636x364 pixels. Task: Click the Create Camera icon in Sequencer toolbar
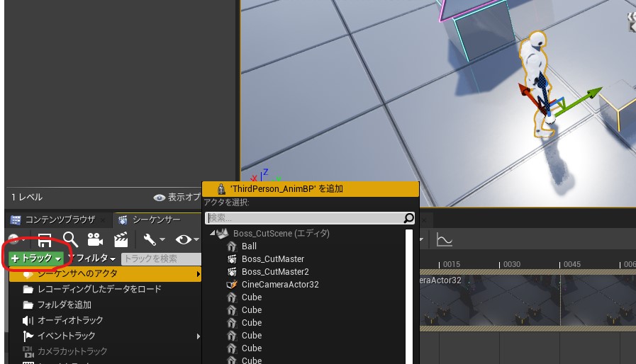click(95, 239)
